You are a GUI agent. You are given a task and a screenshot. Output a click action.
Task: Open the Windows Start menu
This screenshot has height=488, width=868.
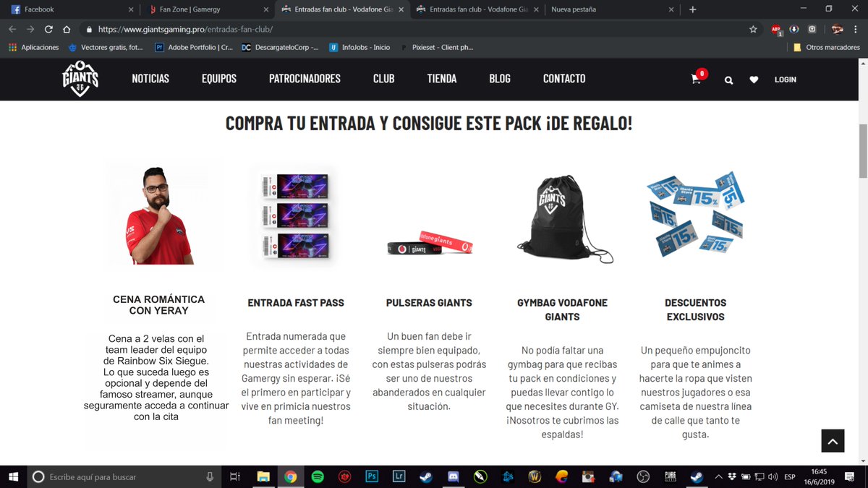point(13,476)
